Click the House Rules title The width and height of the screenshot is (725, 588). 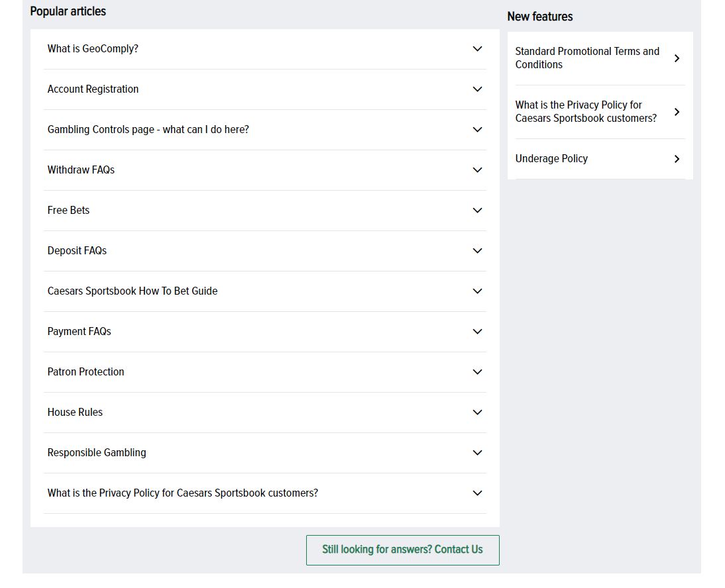[x=75, y=412]
